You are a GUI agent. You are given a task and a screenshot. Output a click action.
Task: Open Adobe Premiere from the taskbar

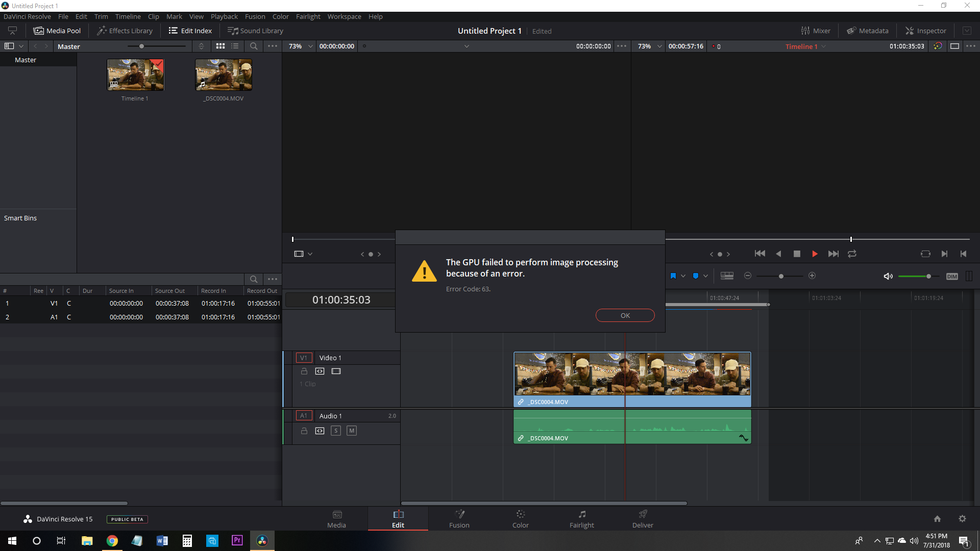tap(237, 541)
